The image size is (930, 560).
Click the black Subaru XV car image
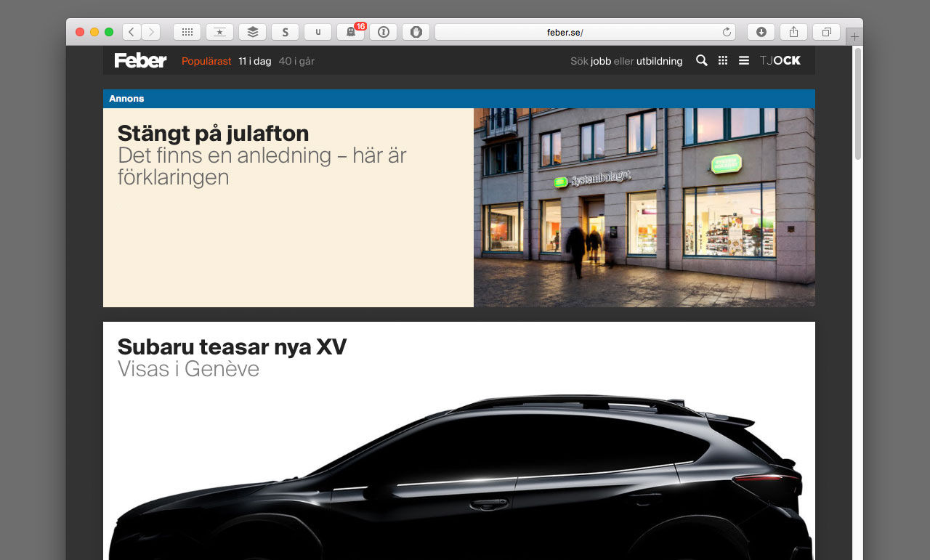(459, 476)
